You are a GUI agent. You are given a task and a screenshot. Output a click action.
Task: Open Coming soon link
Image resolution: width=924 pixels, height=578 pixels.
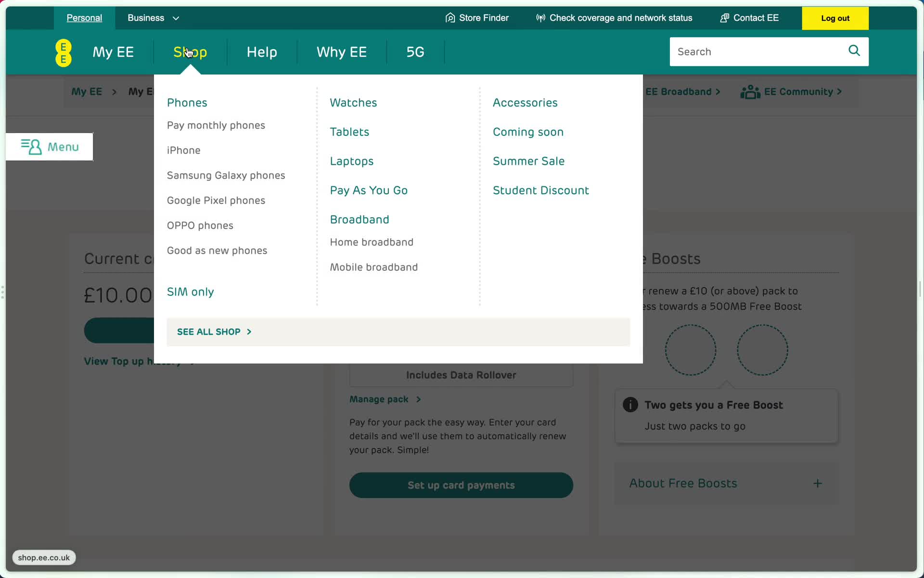(528, 132)
